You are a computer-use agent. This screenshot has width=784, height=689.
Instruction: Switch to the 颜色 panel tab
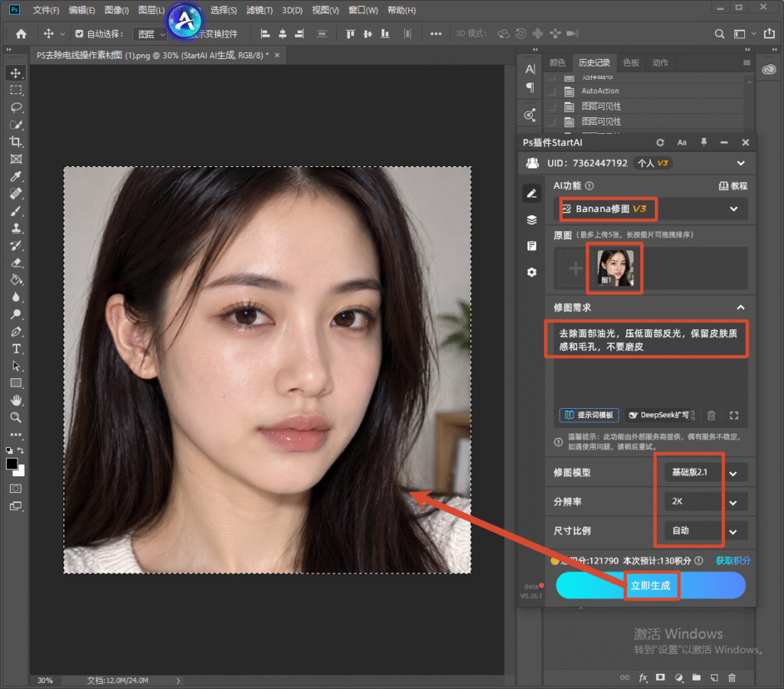point(557,63)
